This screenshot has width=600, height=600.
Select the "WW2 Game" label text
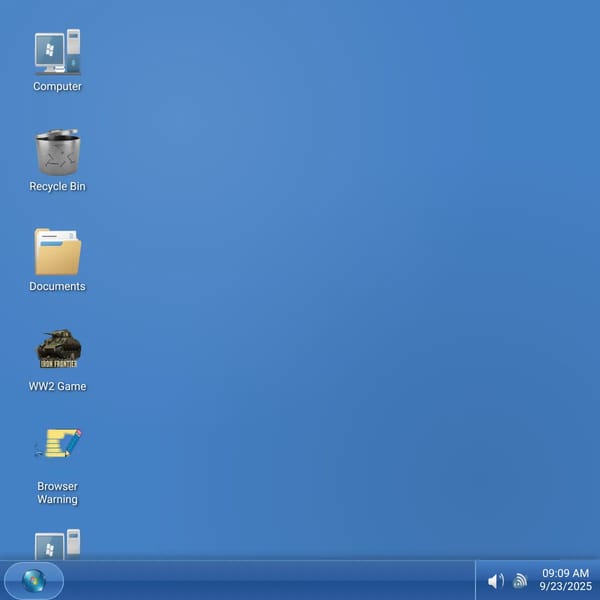pos(57,386)
